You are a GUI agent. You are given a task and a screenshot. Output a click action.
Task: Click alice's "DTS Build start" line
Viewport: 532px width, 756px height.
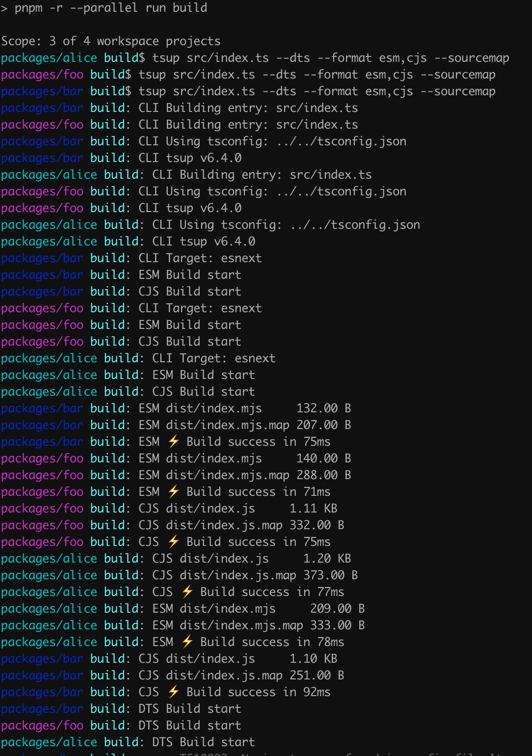(204, 742)
